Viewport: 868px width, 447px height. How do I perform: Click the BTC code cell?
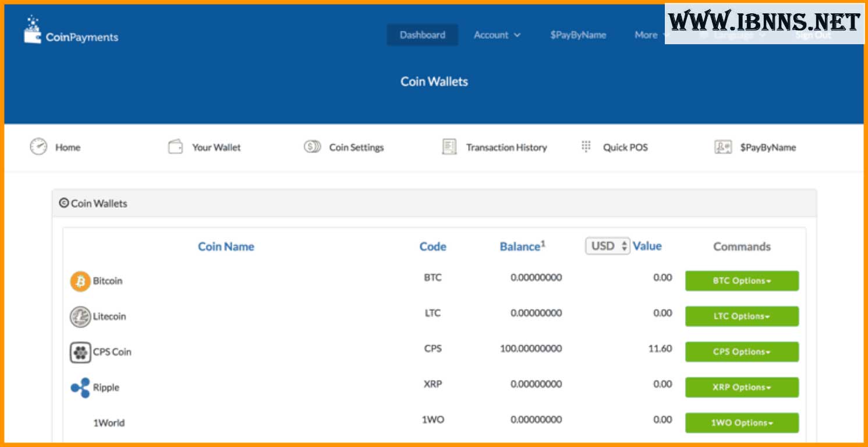433,278
